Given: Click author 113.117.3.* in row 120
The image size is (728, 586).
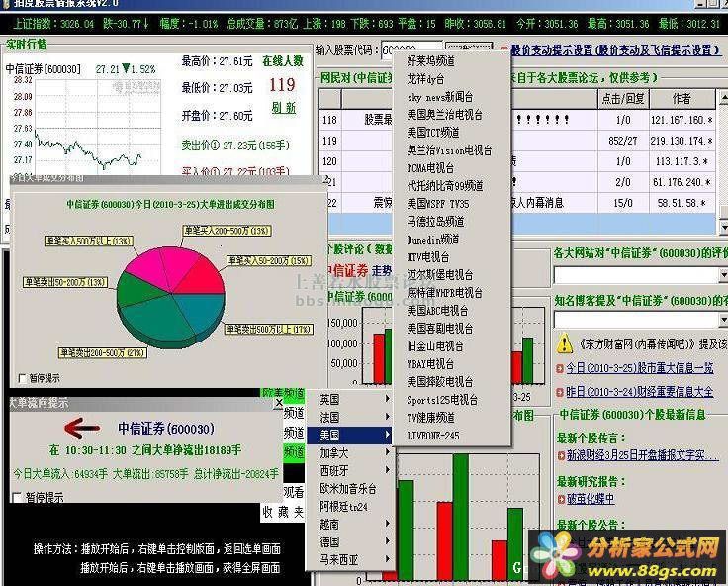Looking at the screenshot, I should pos(682,161).
